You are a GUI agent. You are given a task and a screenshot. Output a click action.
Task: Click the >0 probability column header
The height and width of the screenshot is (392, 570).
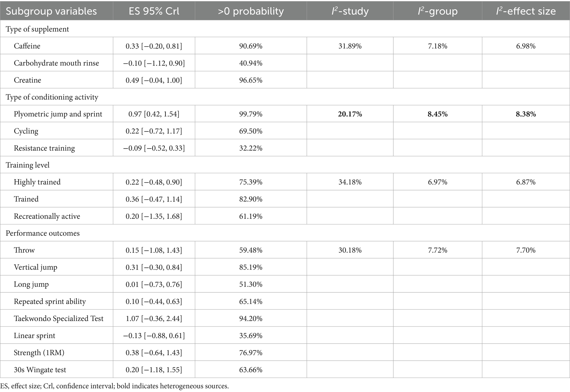pos(251,11)
